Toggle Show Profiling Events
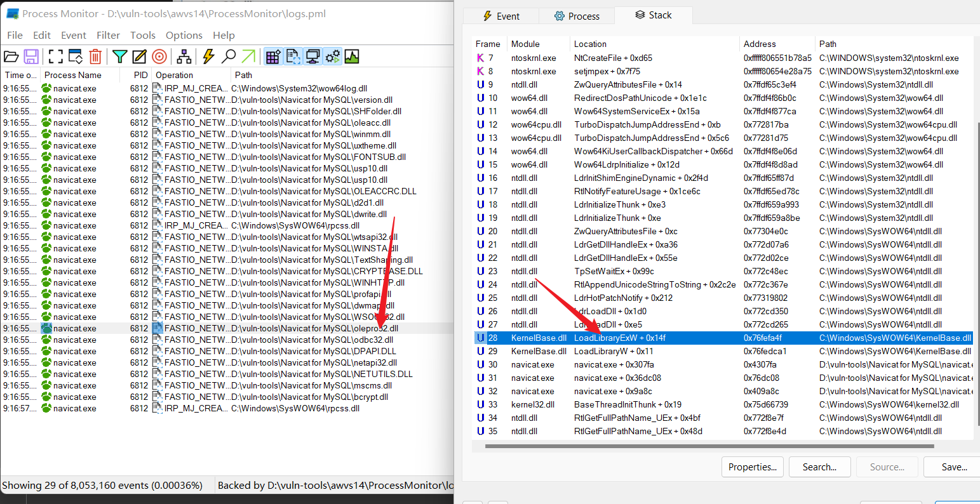Screen dimensions: 980x504 [352, 56]
